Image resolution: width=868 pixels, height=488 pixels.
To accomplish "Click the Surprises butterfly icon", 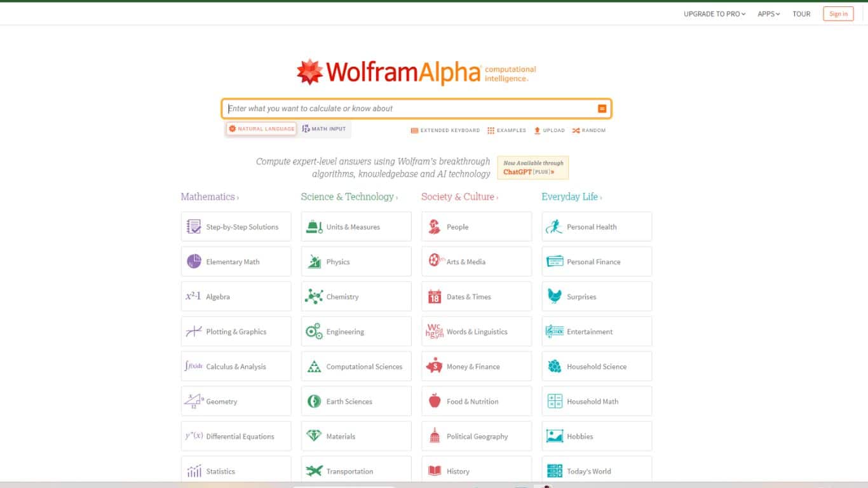I will [x=554, y=296].
